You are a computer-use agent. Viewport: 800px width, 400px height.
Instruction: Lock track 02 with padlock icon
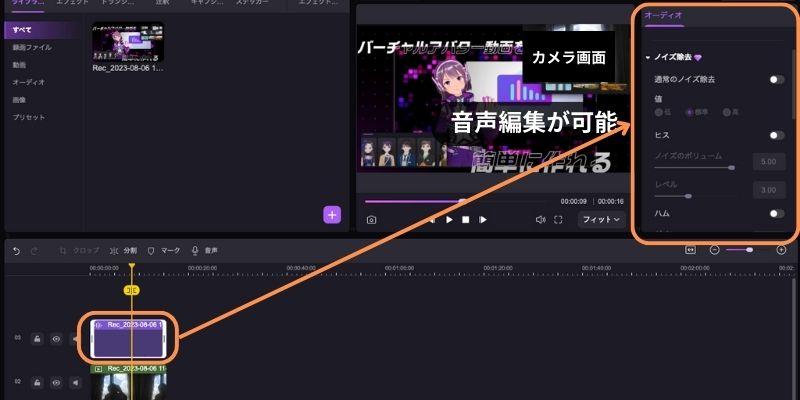point(37,382)
